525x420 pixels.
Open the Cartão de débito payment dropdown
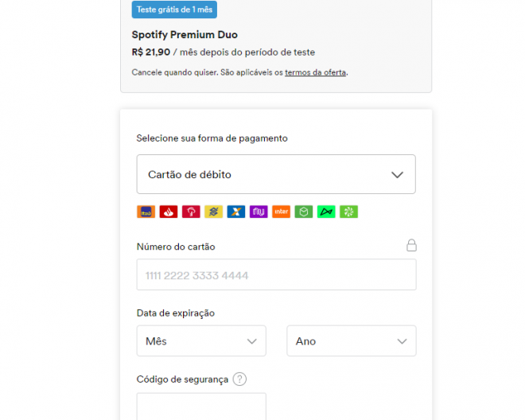pyautogui.click(x=276, y=174)
